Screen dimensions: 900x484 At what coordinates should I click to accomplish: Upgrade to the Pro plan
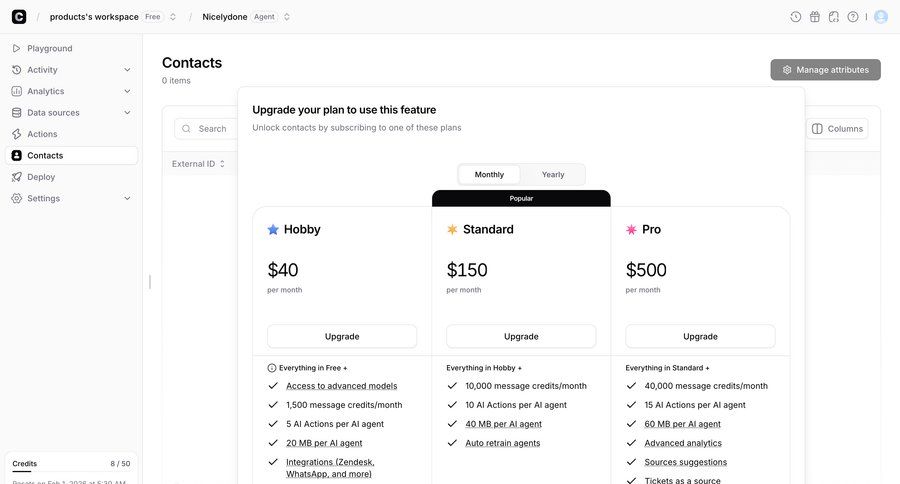[x=700, y=336]
